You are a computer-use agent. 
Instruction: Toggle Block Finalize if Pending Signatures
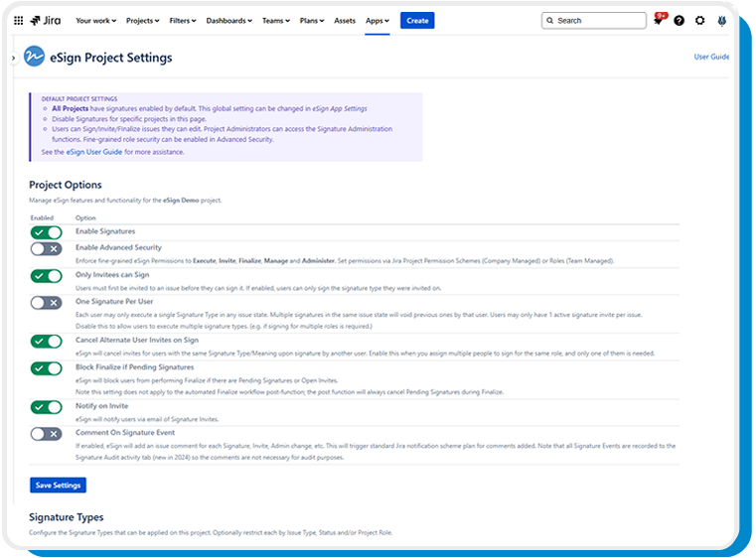pyautogui.click(x=47, y=368)
